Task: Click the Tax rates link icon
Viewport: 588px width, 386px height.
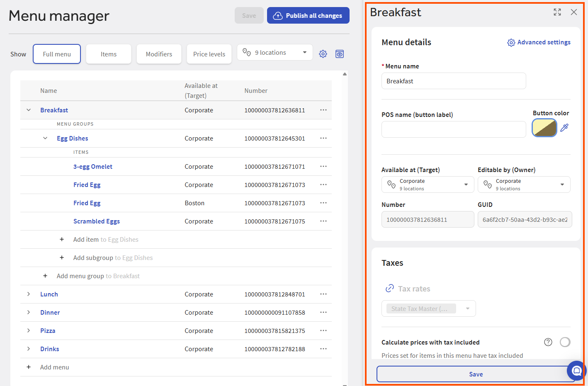Action: click(x=390, y=288)
